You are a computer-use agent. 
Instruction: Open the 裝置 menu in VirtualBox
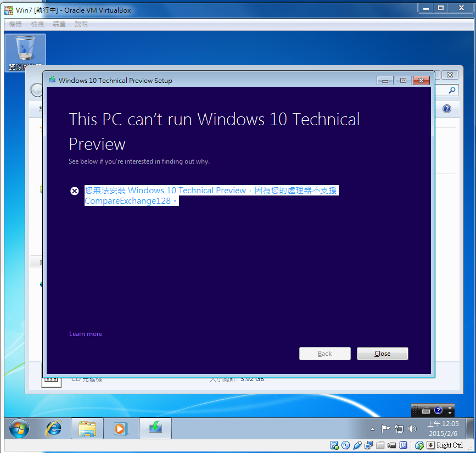[59, 24]
